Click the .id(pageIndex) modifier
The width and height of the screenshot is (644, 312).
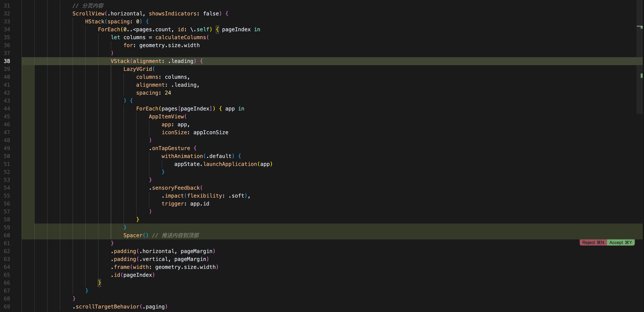(133, 275)
